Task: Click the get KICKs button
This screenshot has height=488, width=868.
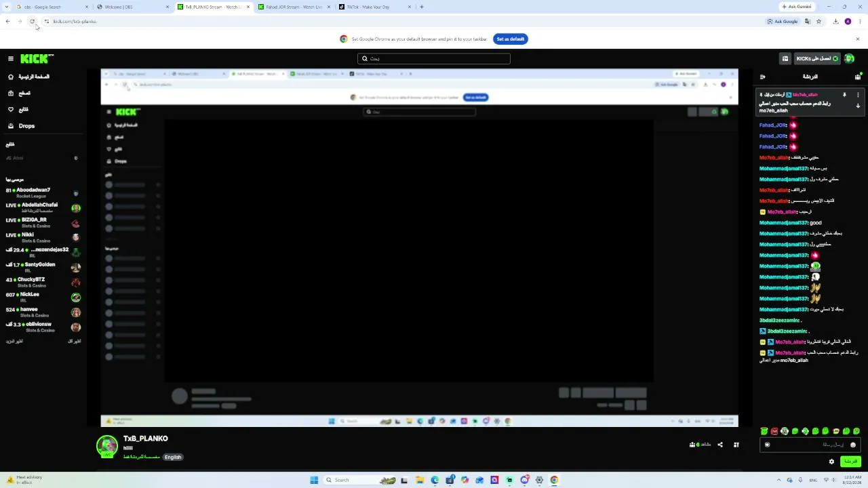Action: tap(817, 59)
